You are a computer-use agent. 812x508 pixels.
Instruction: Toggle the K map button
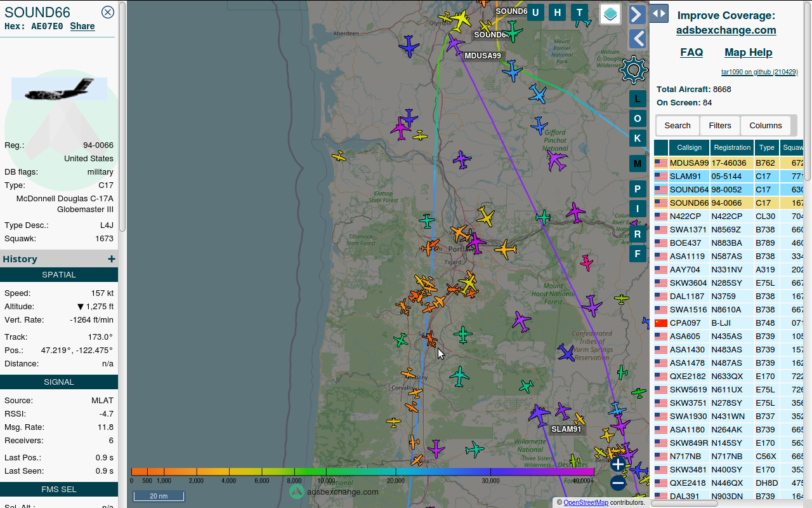click(638, 138)
